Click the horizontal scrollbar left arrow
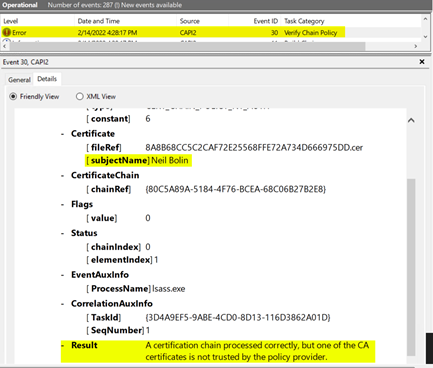433x368 pixels. click(x=4, y=46)
